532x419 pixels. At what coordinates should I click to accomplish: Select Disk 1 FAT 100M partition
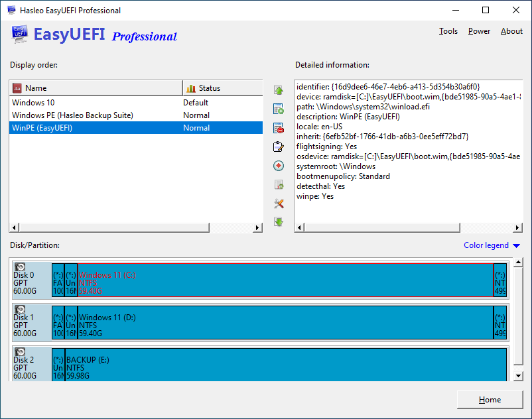[x=58, y=323]
